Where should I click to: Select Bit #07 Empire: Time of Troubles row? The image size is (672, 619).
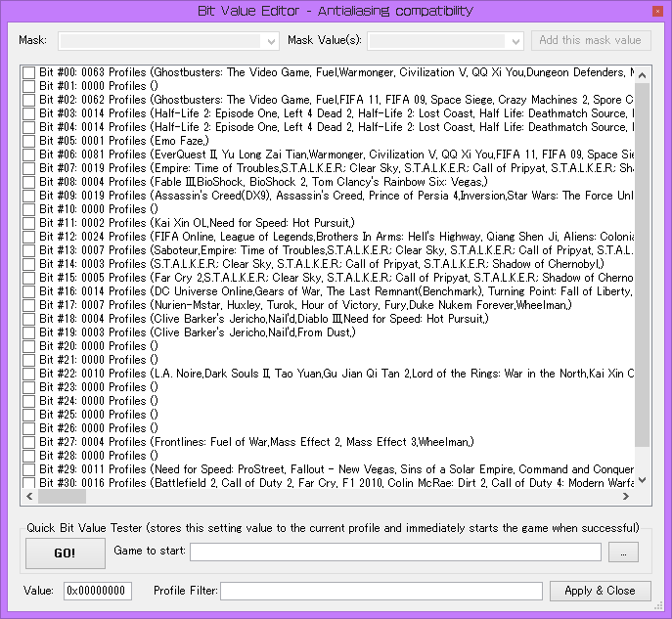[336, 168]
